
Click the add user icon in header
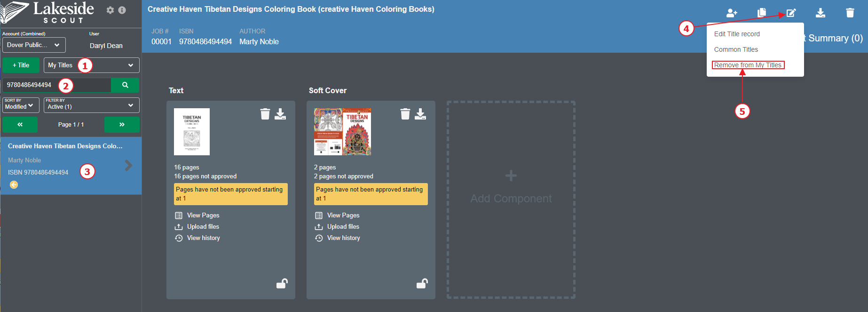(x=732, y=13)
